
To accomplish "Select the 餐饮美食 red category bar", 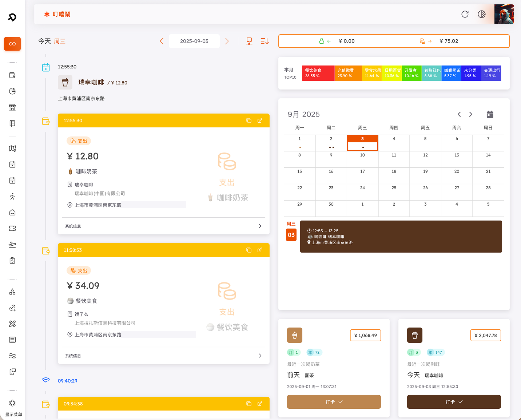I will [318, 73].
